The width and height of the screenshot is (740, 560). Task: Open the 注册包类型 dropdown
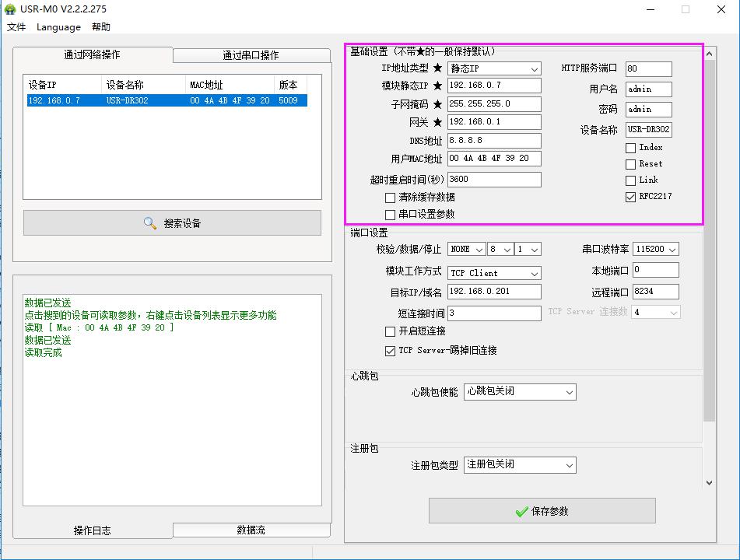point(520,464)
